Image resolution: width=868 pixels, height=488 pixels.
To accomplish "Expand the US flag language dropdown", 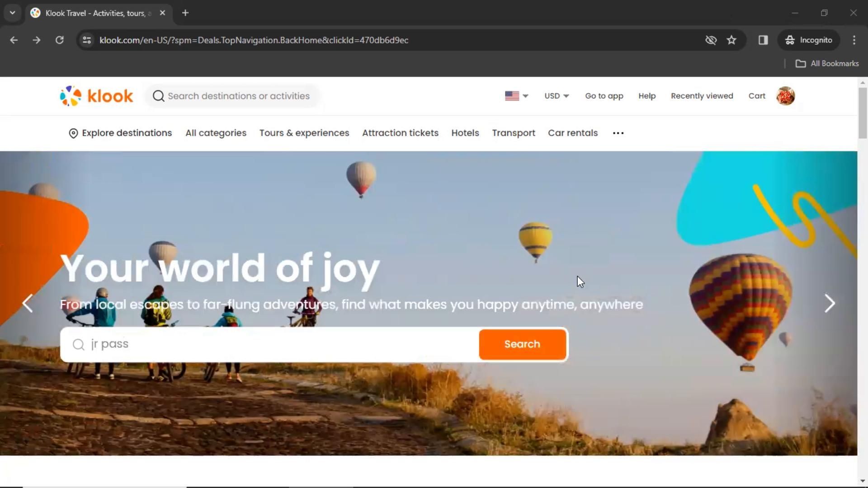I will click(516, 96).
